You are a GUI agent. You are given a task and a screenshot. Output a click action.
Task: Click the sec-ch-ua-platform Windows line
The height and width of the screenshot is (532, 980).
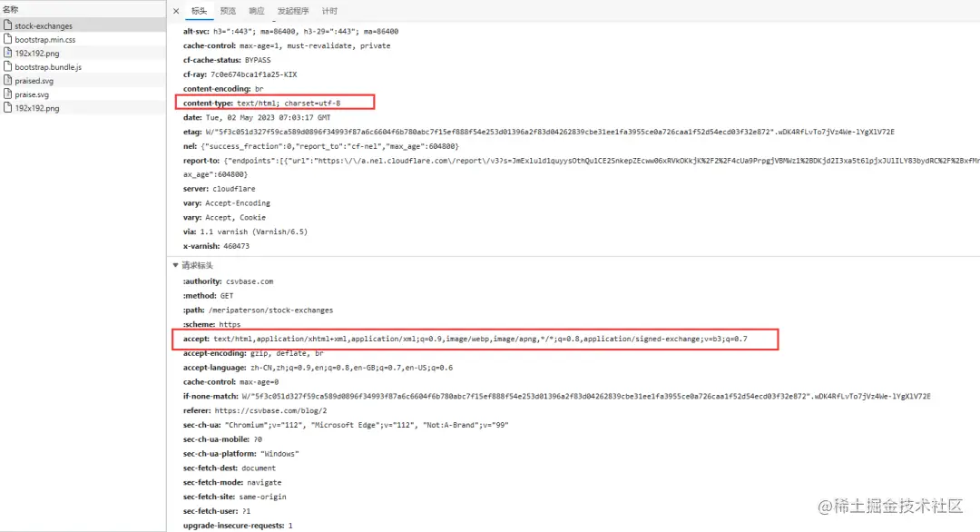[x=241, y=454]
